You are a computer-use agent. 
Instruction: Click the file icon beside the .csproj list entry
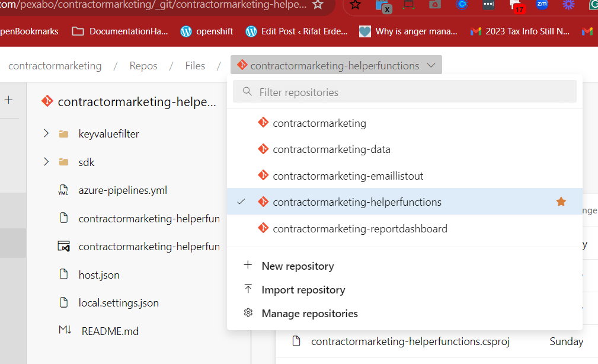click(x=296, y=341)
